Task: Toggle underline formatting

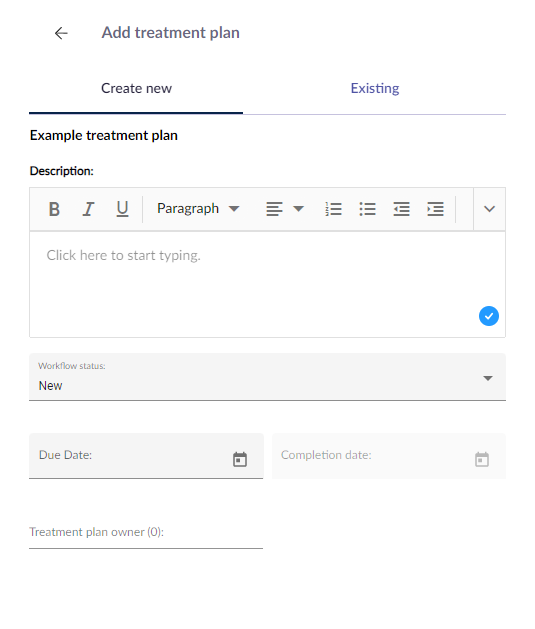Action: (122, 209)
